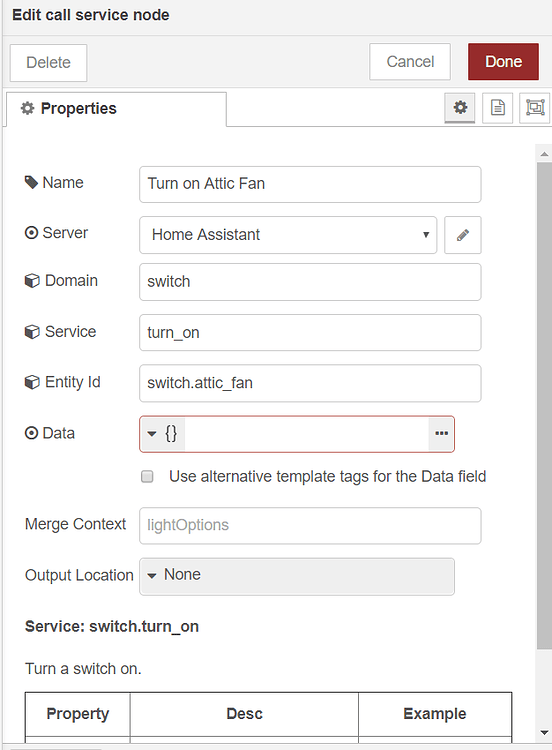552x750 pixels.
Task: Click the node properties gear icon
Action: pos(460,108)
